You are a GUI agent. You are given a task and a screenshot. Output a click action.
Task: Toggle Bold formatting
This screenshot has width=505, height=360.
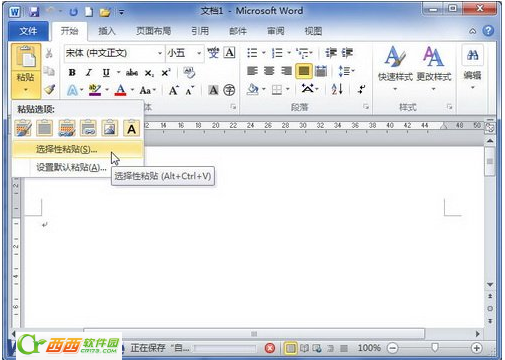pyautogui.click(x=72, y=72)
